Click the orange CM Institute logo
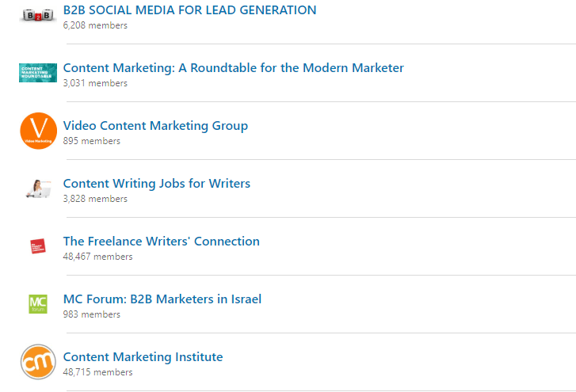 coord(38,362)
